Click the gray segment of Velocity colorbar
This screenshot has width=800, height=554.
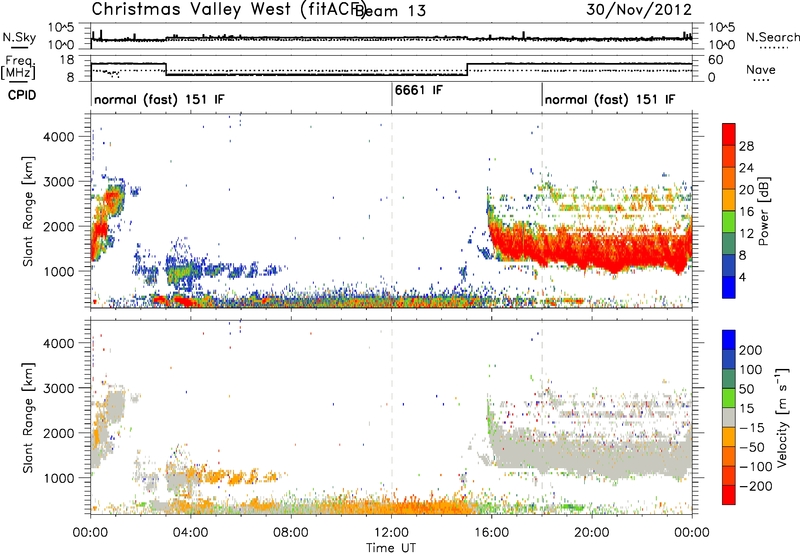pyautogui.click(x=729, y=417)
